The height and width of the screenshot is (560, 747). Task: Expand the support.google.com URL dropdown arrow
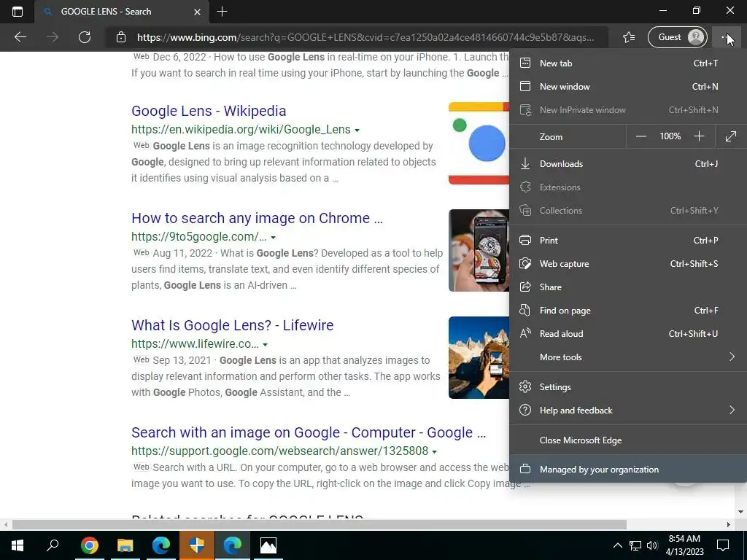(x=434, y=451)
